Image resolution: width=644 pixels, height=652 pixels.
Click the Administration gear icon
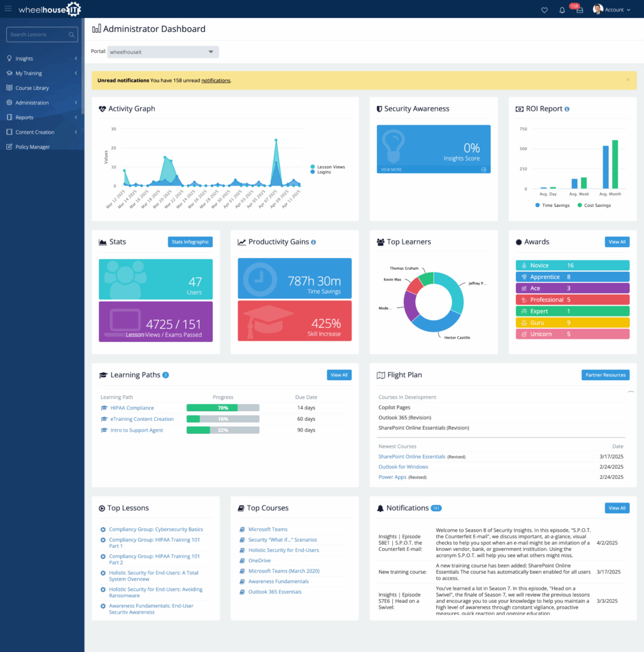(x=9, y=103)
